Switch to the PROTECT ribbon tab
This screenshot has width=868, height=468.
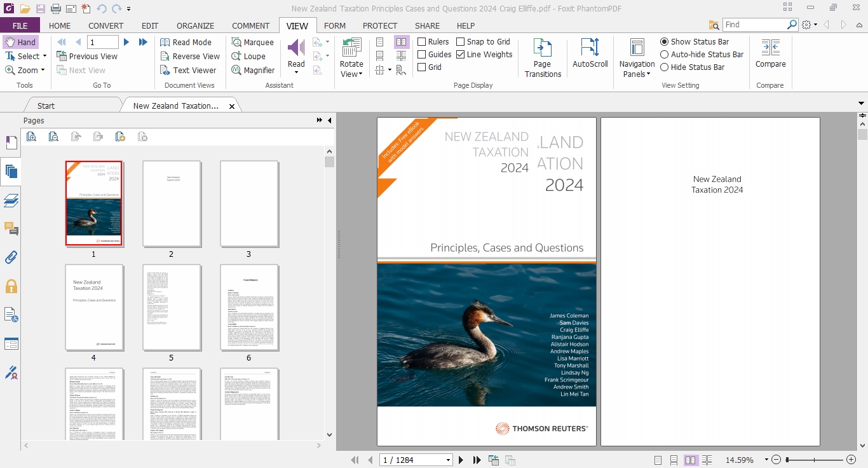(x=380, y=25)
